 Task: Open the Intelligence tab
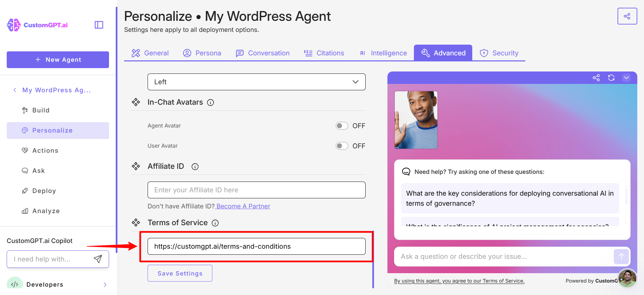383,53
